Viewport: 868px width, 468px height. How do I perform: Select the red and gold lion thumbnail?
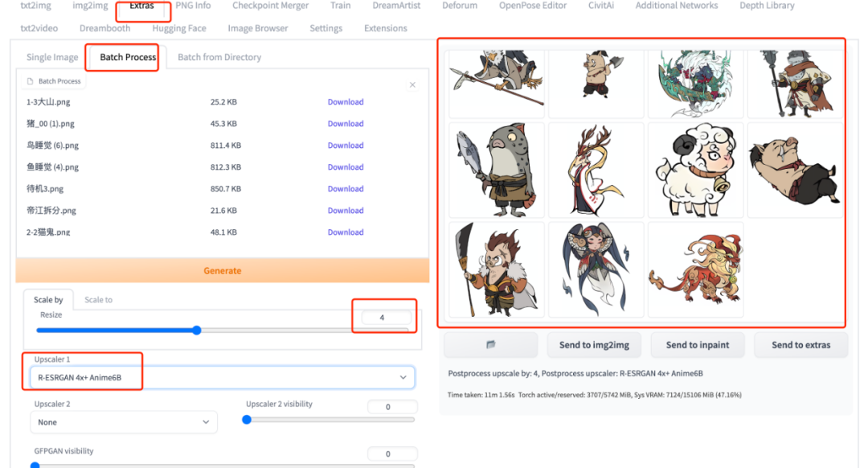coord(696,269)
